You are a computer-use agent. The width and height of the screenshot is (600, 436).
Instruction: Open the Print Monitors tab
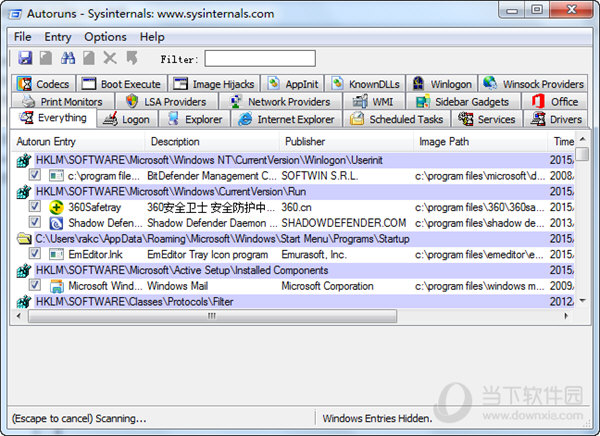(x=62, y=101)
